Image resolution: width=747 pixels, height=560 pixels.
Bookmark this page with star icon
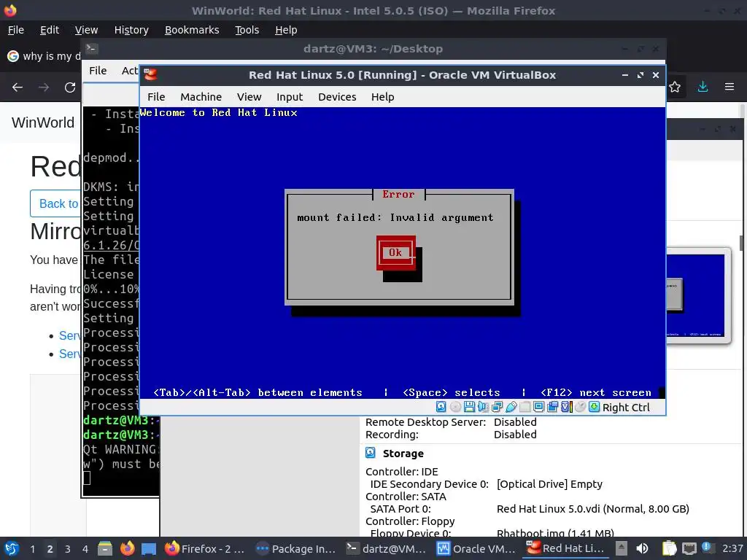tap(675, 87)
